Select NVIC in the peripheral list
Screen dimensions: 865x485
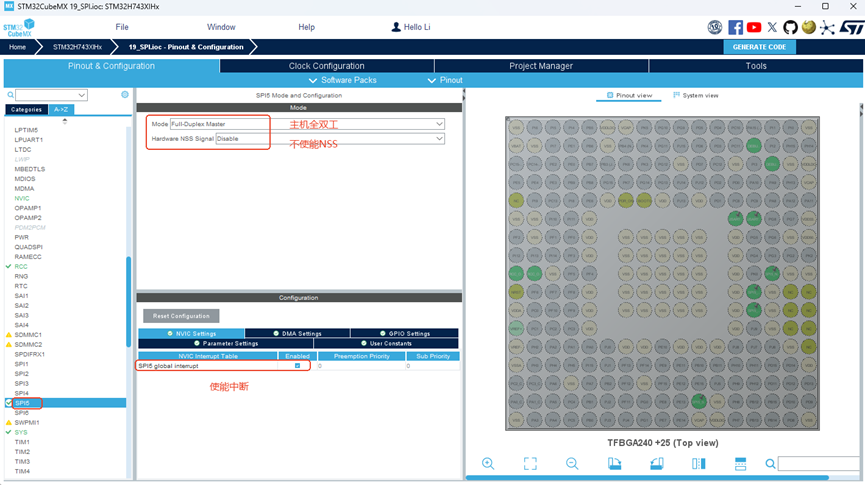click(x=22, y=198)
